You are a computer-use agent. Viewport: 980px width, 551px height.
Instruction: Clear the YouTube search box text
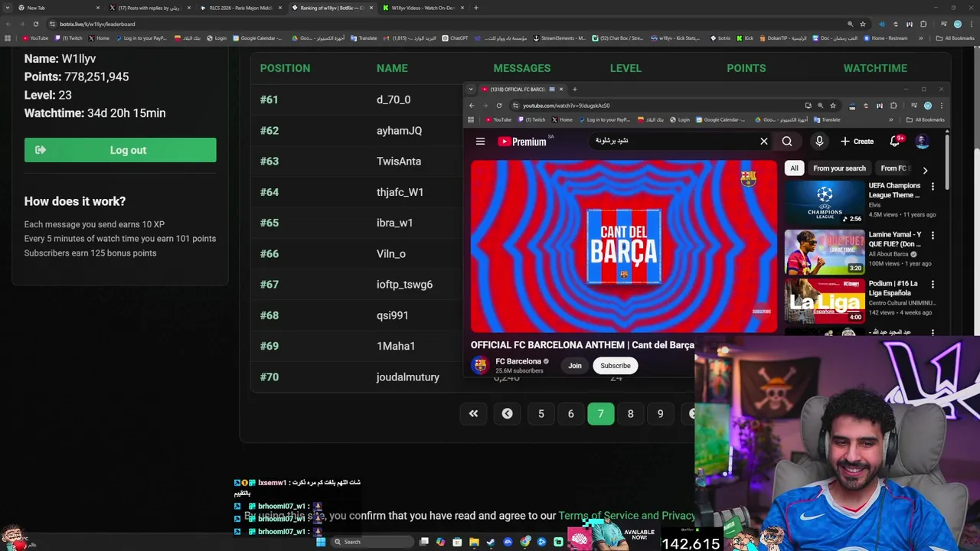(763, 142)
